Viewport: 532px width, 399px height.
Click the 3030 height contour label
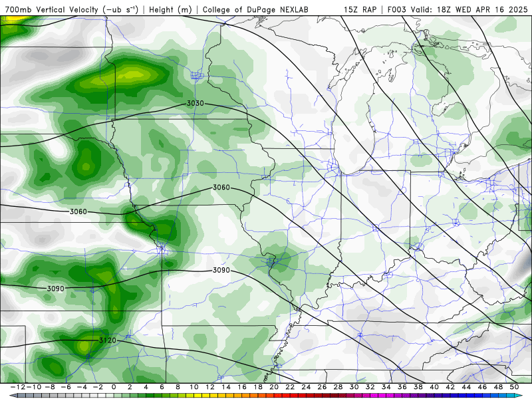(x=196, y=103)
